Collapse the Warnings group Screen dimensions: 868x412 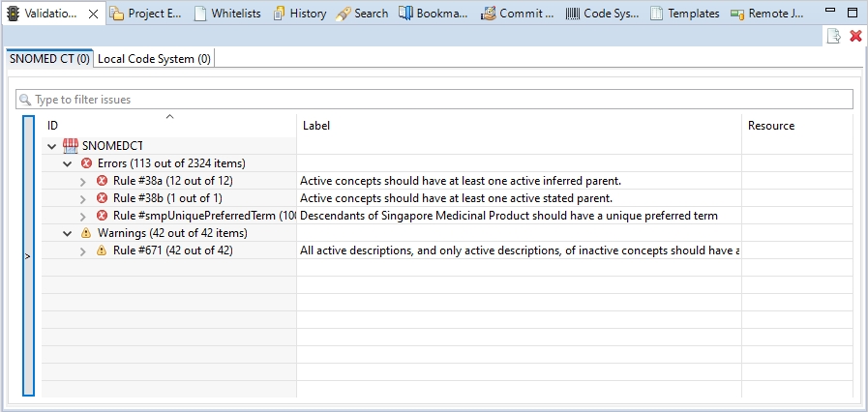[x=67, y=233]
